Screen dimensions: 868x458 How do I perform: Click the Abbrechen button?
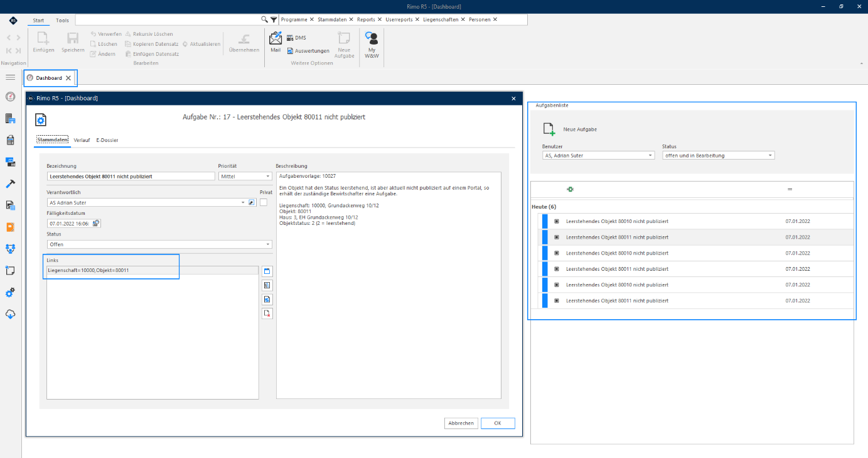tap(461, 423)
